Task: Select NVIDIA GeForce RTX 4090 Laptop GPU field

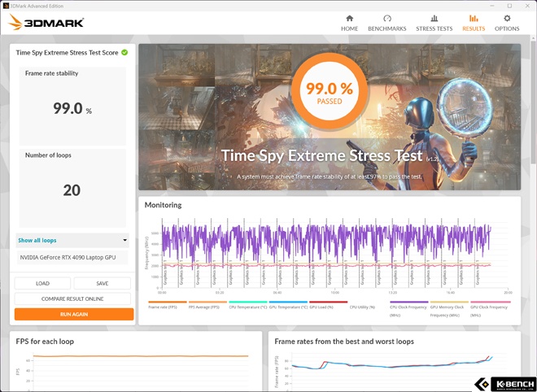Action: [x=72, y=258]
